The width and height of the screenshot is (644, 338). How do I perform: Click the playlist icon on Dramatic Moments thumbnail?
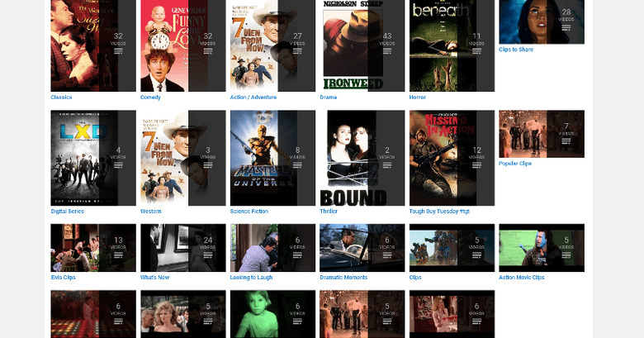point(387,255)
